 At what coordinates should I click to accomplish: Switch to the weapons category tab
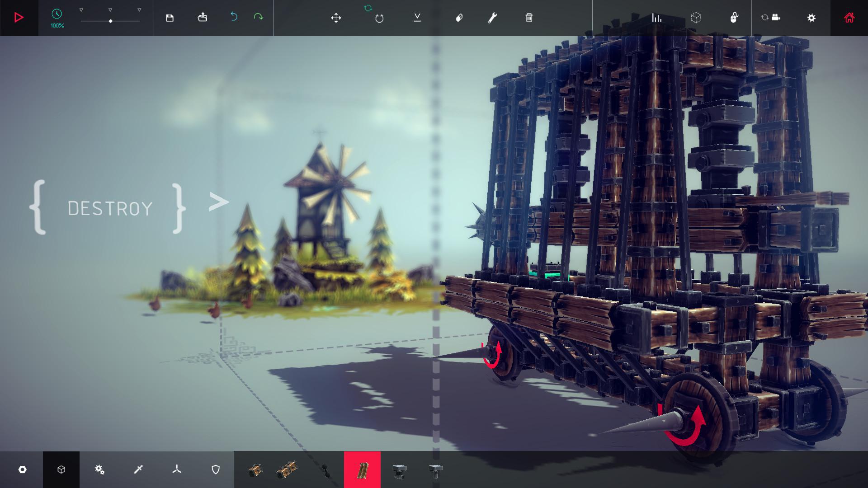click(138, 469)
